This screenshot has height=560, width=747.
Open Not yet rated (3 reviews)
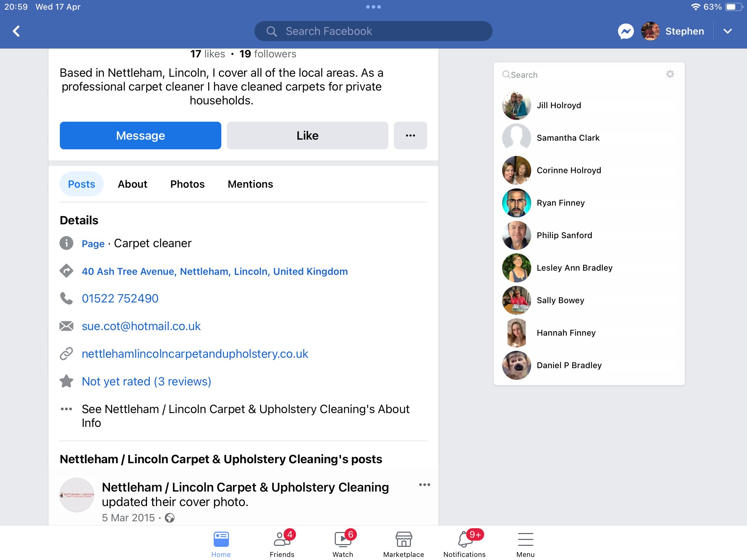(147, 381)
